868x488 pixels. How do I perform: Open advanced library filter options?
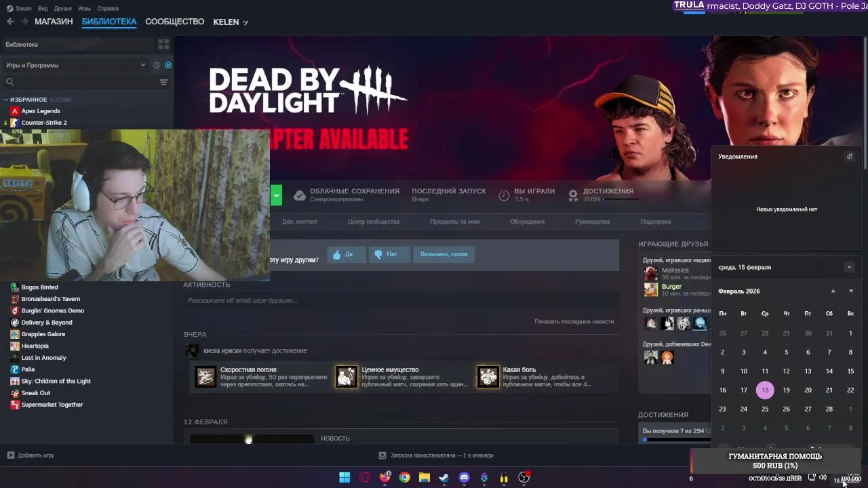(163, 82)
